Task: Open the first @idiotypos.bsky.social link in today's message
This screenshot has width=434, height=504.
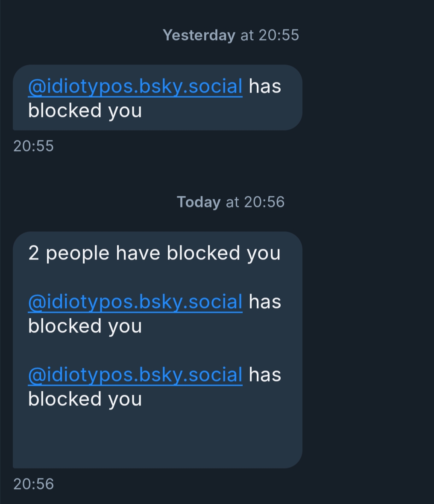Action: (135, 302)
